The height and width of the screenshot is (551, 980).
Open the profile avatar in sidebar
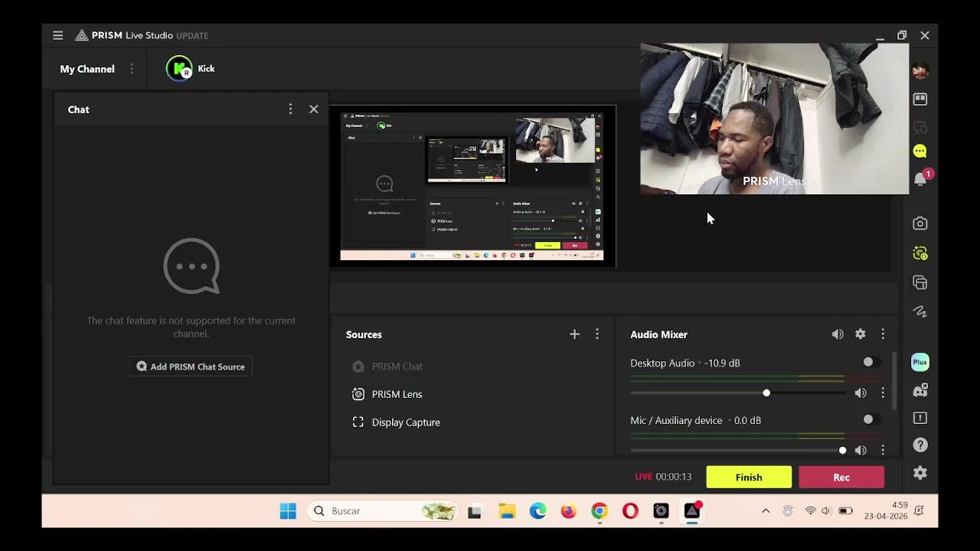click(x=920, y=70)
